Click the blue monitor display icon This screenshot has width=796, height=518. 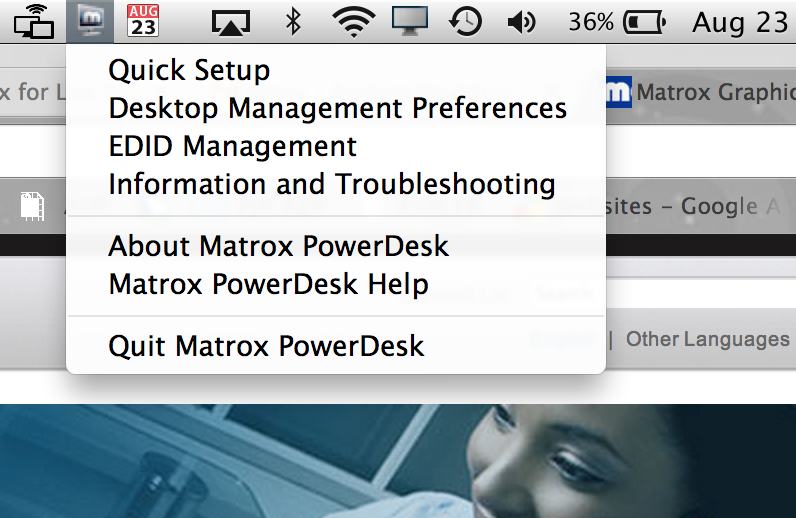pos(409,21)
